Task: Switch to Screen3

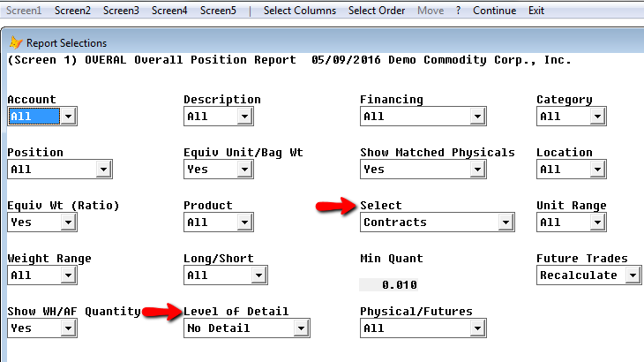Action: click(x=121, y=11)
